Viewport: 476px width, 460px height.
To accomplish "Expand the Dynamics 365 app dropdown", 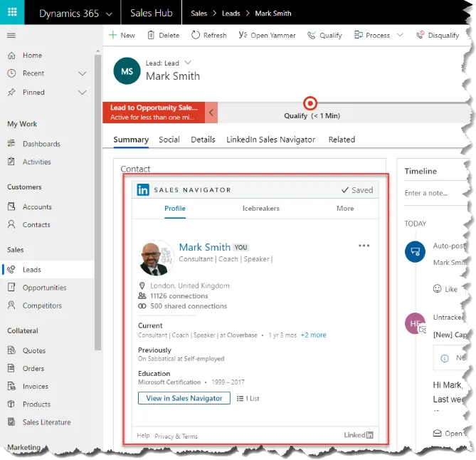I will click(x=108, y=14).
